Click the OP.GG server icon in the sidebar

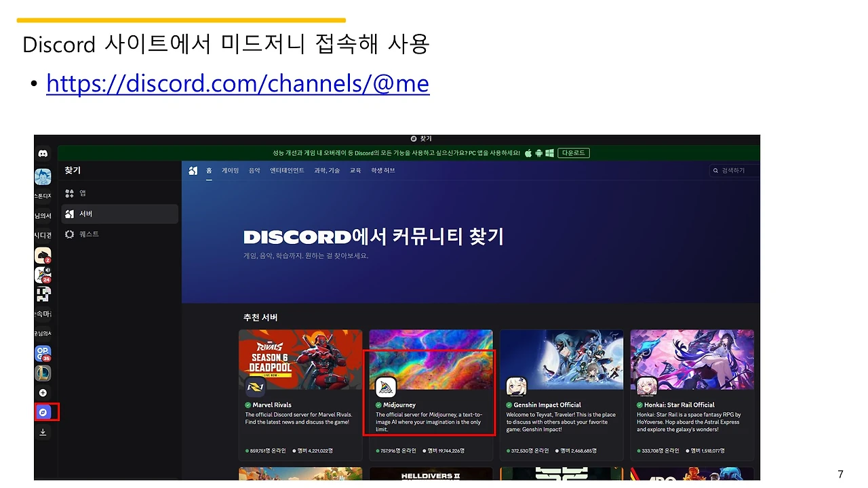point(43,353)
